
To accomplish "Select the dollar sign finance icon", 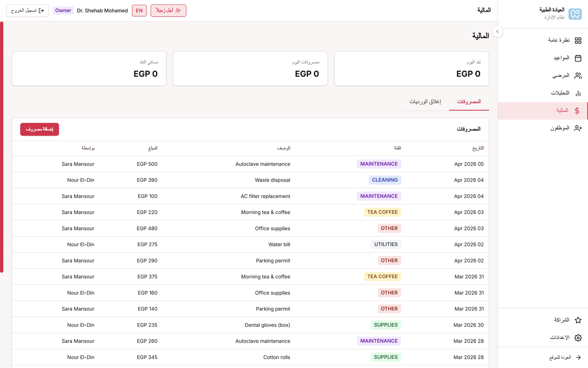I will [577, 111].
